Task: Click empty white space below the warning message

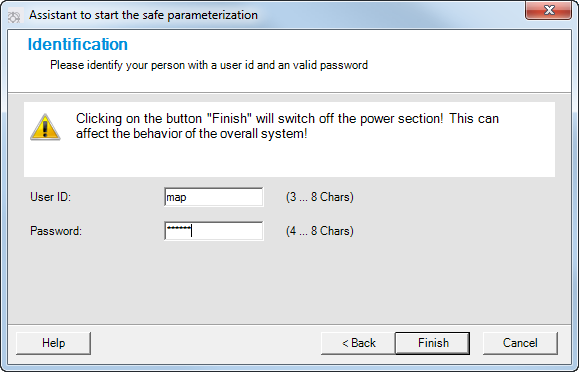Action: click(x=288, y=159)
